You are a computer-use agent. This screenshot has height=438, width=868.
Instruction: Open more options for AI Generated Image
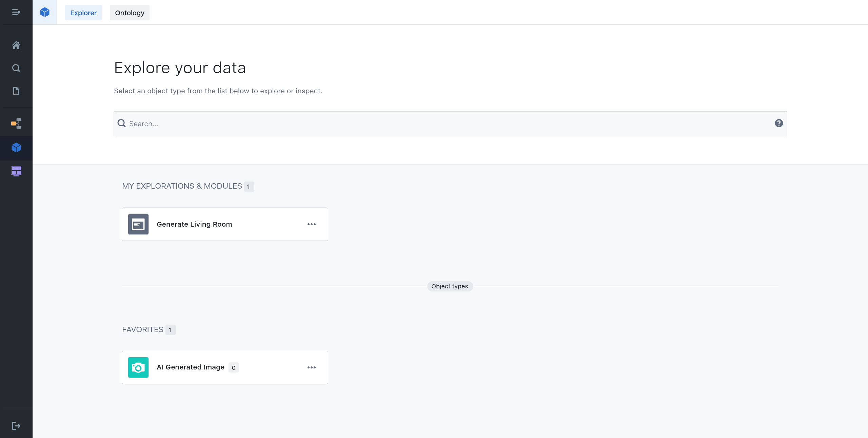tap(311, 367)
